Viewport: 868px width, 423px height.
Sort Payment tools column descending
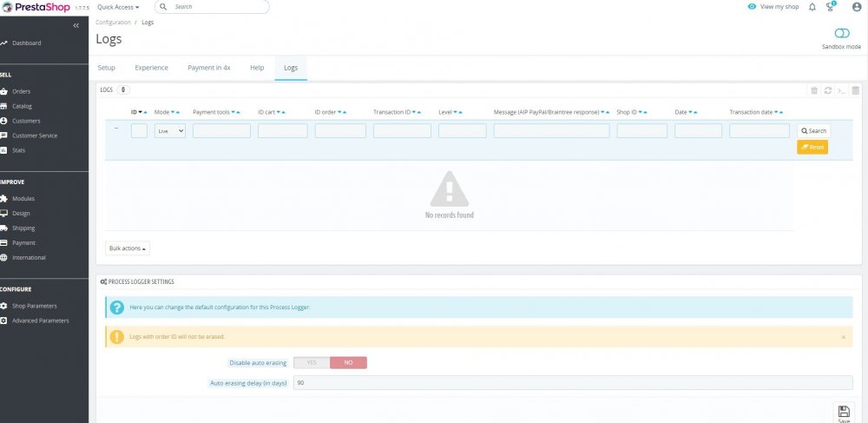[x=233, y=112]
